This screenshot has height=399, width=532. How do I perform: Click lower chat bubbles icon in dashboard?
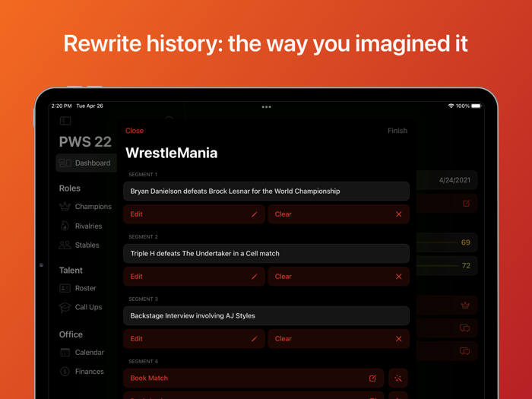(x=464, y=351)
